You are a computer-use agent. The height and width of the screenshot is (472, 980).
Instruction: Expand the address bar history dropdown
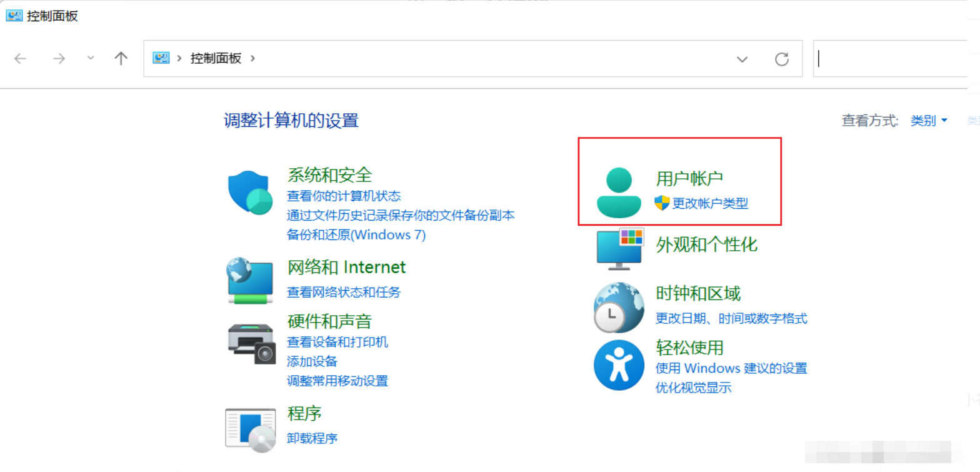(x=742, y=59)
